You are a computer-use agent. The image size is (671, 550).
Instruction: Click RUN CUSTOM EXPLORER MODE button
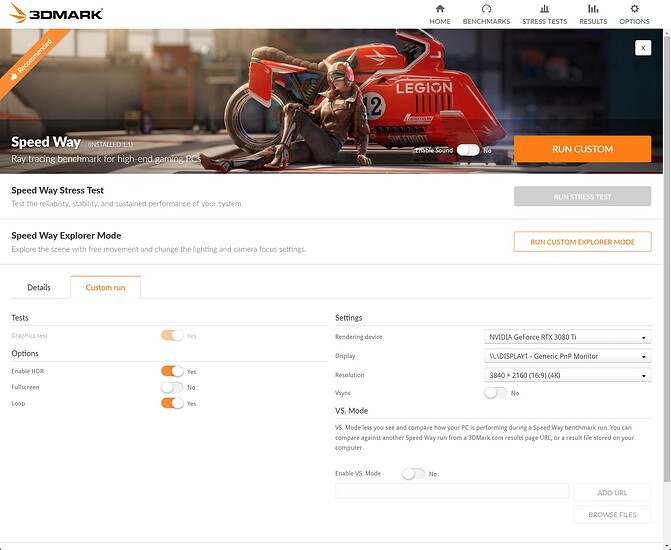(582, 242)
